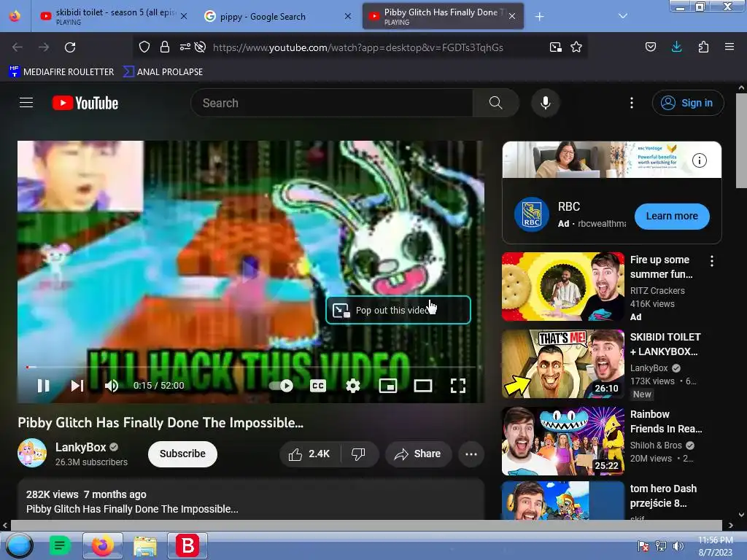The width and height of the screenshot is (747, 560).
Task: Click picture-in-picture icon in address bar
Action: pyautogui.click(x=555, y=47)
